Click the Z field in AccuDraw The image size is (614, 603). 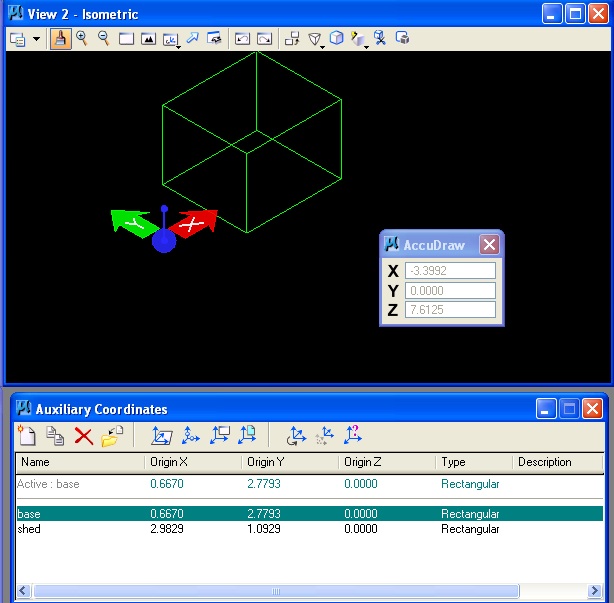click(450, 310)
